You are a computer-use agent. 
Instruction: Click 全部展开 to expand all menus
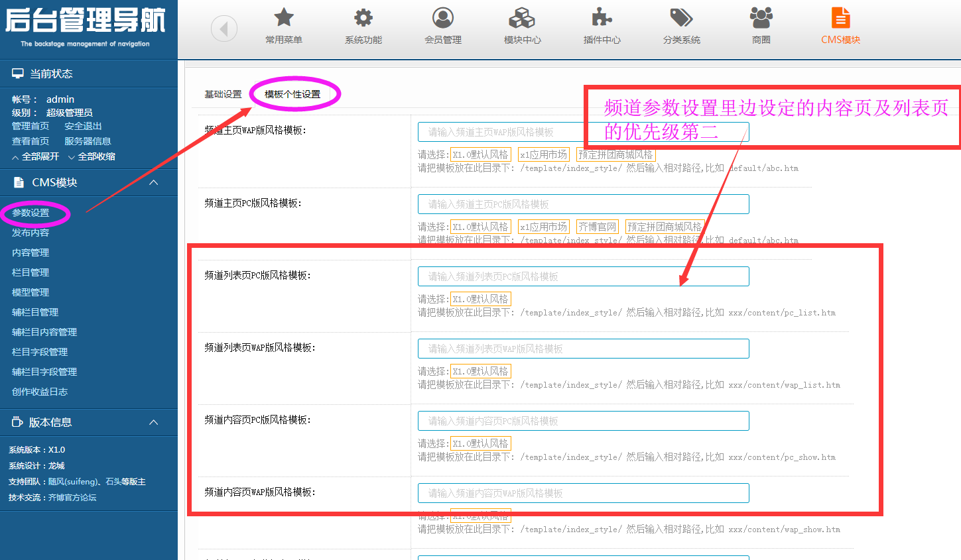pyautogui.click(x=36, y=156)
